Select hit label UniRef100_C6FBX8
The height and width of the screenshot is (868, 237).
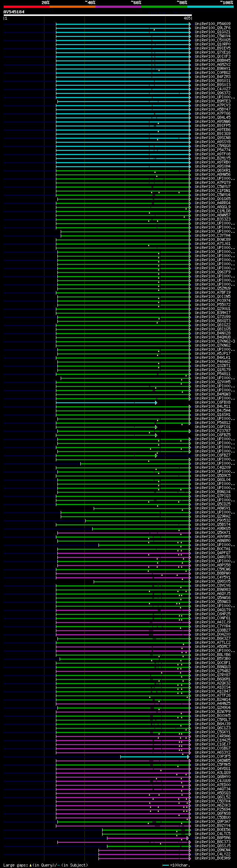pos(213,403)
